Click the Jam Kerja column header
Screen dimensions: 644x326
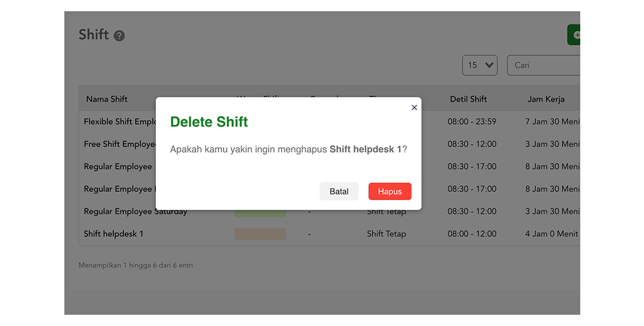click(545, 99)
